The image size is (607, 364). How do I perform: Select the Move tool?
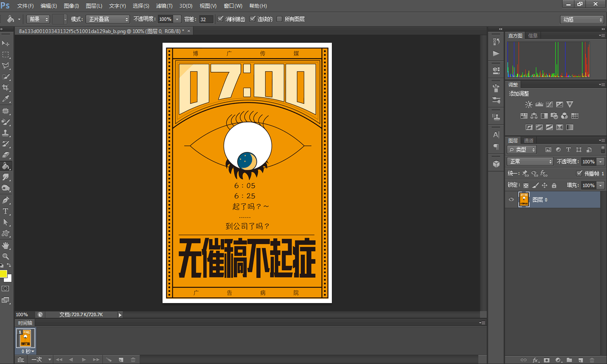pos(6,43)
